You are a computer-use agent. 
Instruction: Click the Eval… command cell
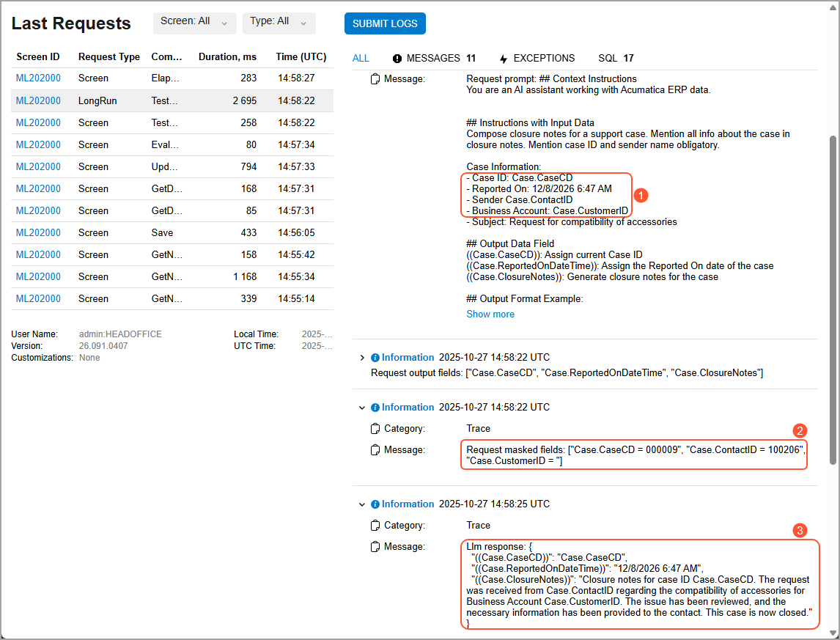[x=165, y=144]
